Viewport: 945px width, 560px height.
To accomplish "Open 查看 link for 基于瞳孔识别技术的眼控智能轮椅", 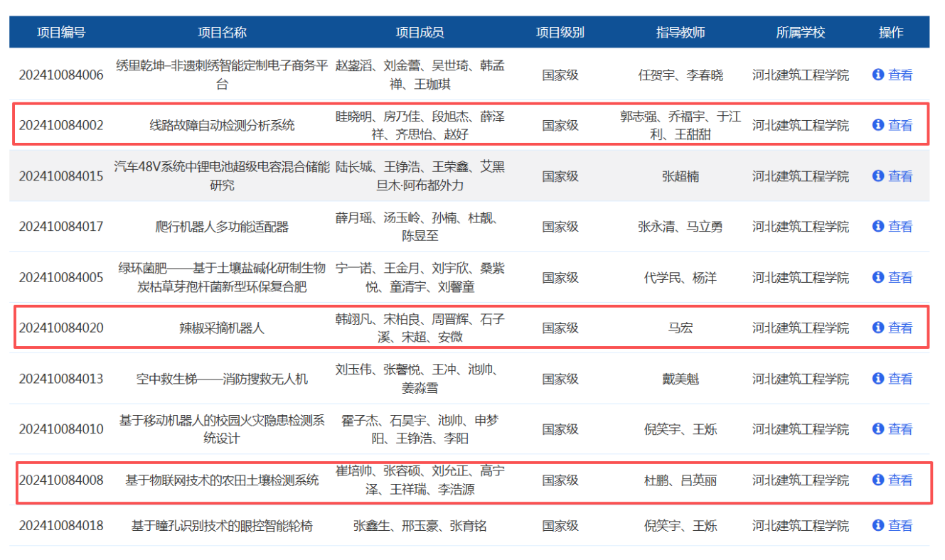I will coord(900,526).
